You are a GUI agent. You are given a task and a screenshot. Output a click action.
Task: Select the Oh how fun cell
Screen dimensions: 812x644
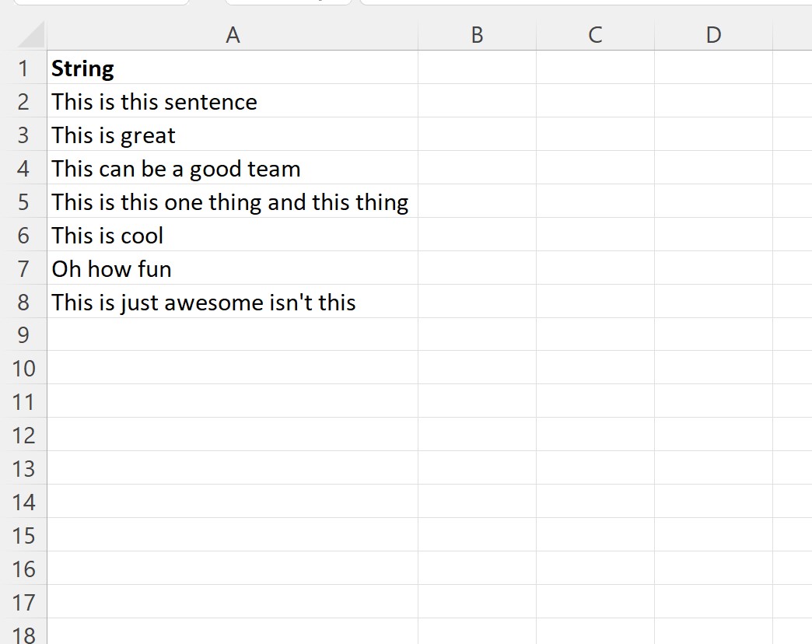click(233, 268)
